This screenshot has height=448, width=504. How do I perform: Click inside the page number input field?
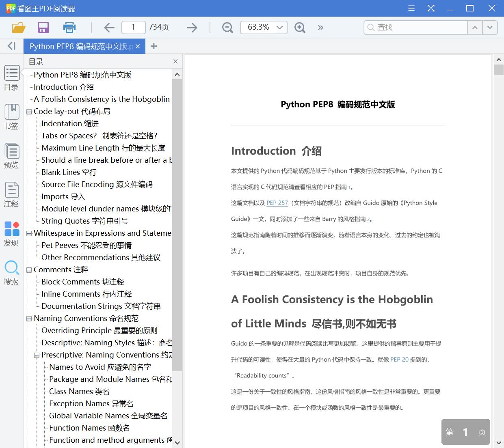[x=133, y=27]
